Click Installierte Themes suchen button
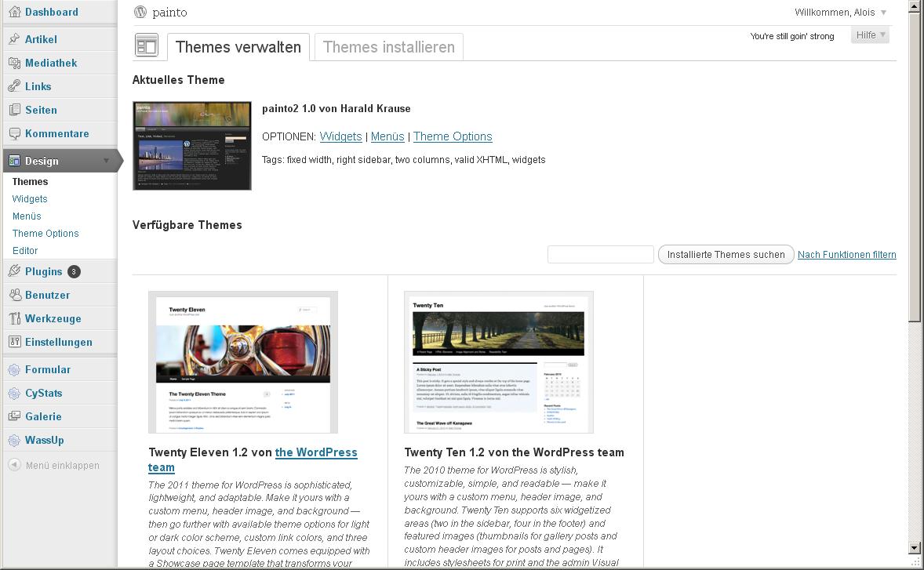Viewport: 924px width, 570px height. tap(726, 254)
